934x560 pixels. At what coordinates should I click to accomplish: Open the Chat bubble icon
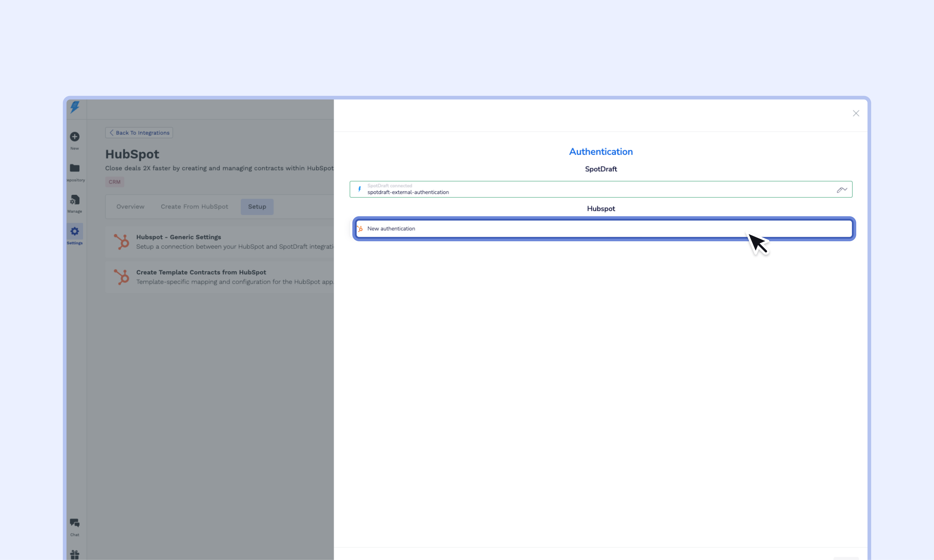pos(75,523)
